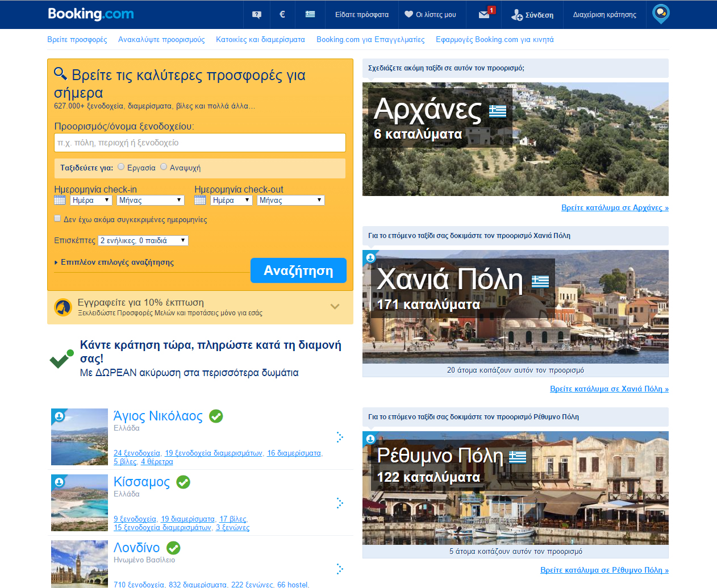This screenshot has width=717, height=588.
Task: Select 'Κατοικίες και διαμερίσματα' in the navigation
Action: point(260,40)
